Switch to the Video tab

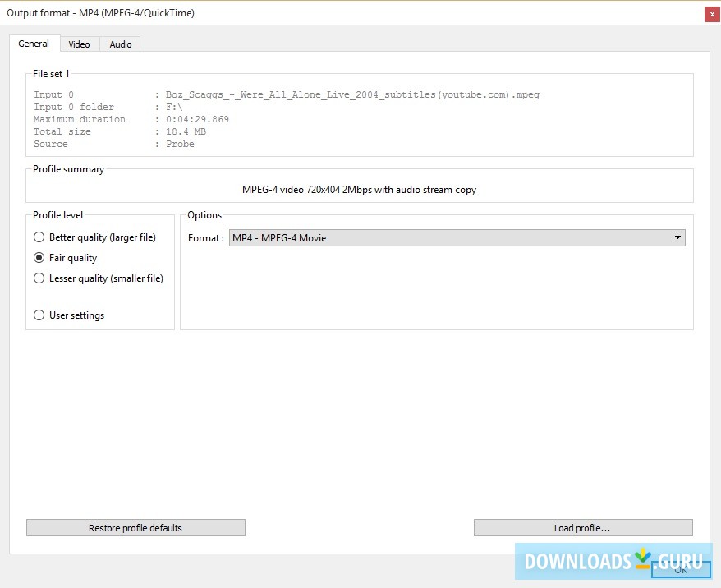point(79,44)
